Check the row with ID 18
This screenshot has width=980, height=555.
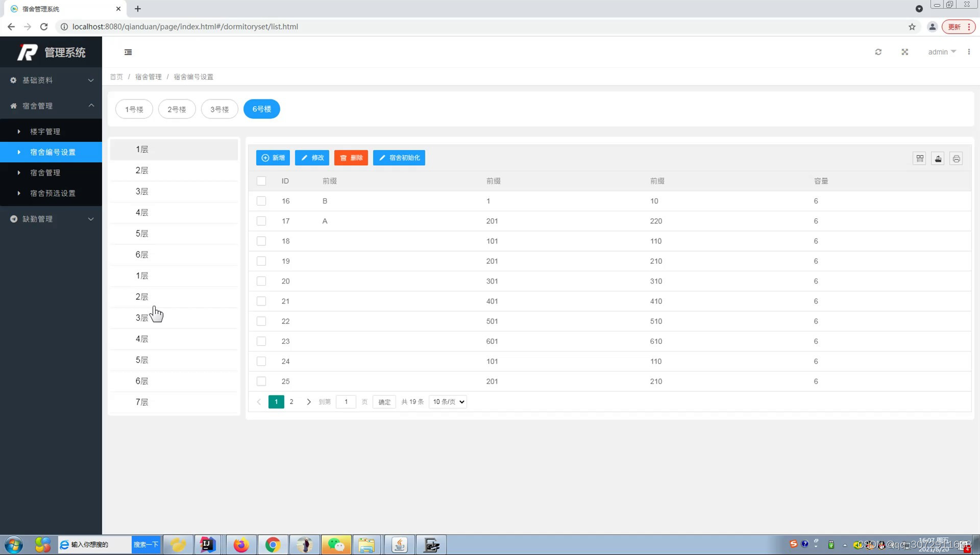pos(261,241)
